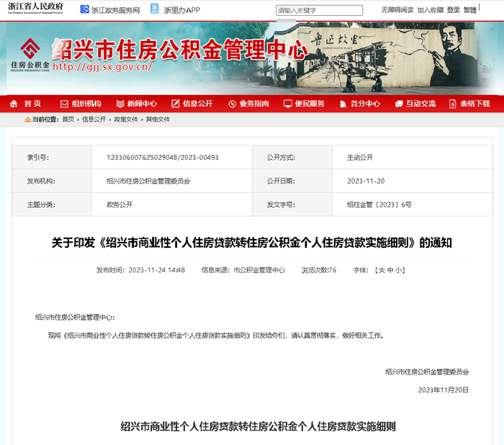Click the 各分中心 document icon
Image resolution: width=504 pixels, height=445 pixels.
(x=343, y=104)
